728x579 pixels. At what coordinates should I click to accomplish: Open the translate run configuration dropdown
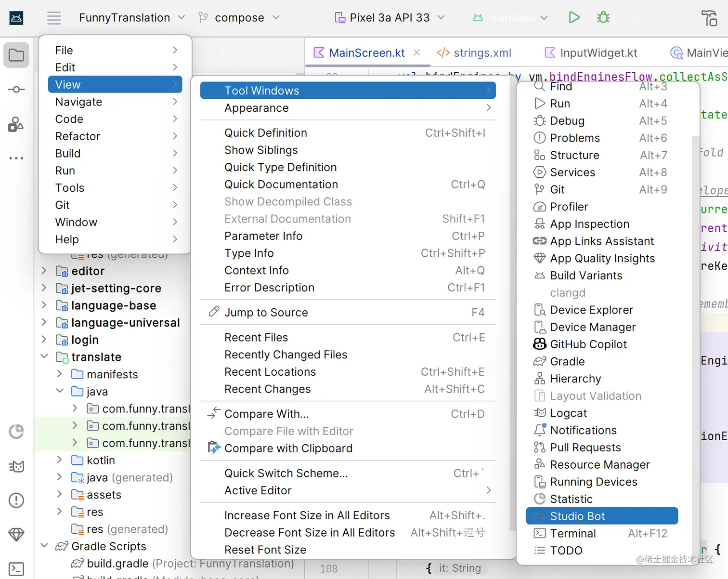[x=510, y=18]
